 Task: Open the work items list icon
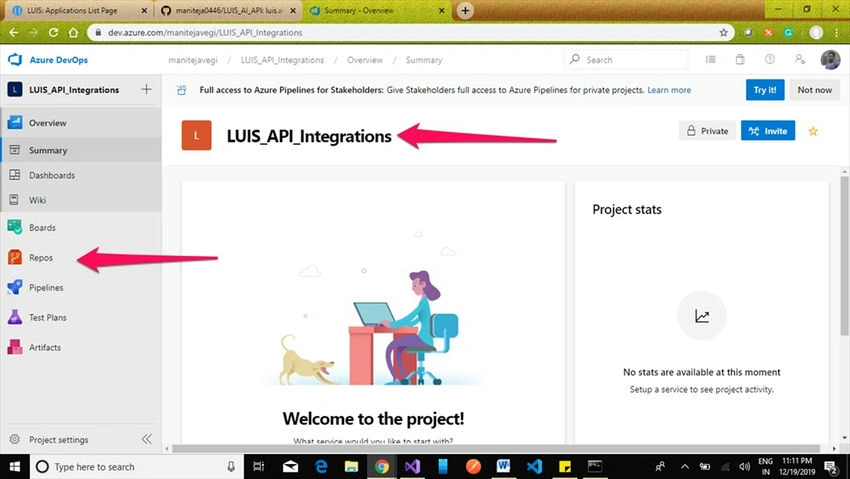click(x=711, y=60)
